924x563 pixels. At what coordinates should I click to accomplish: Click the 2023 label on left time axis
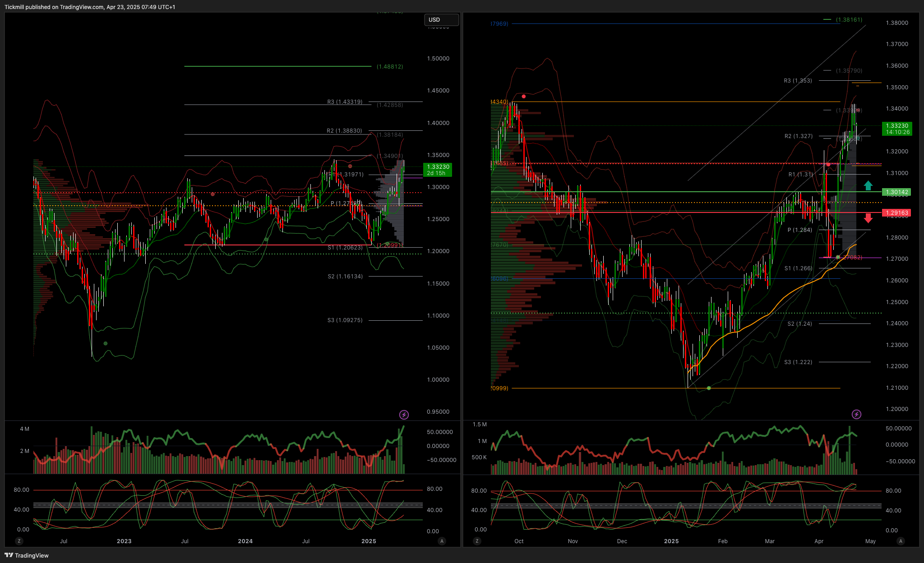coord(124,541)
